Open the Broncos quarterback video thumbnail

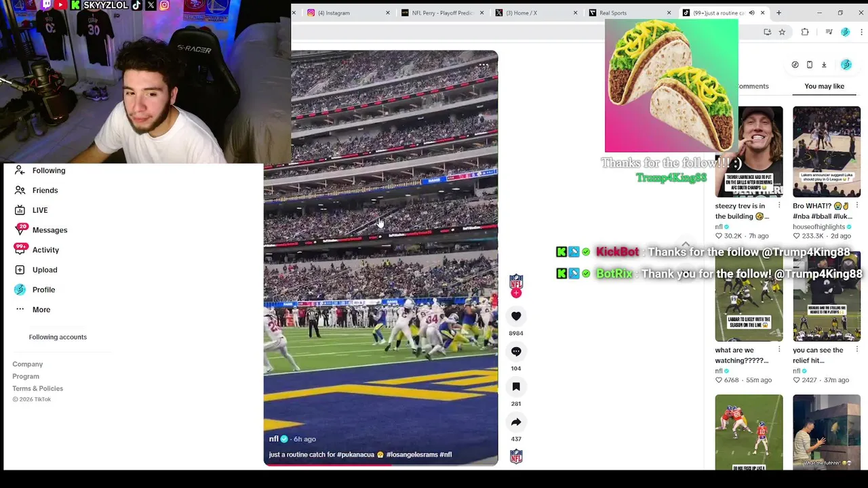click(x=749, y=432)
